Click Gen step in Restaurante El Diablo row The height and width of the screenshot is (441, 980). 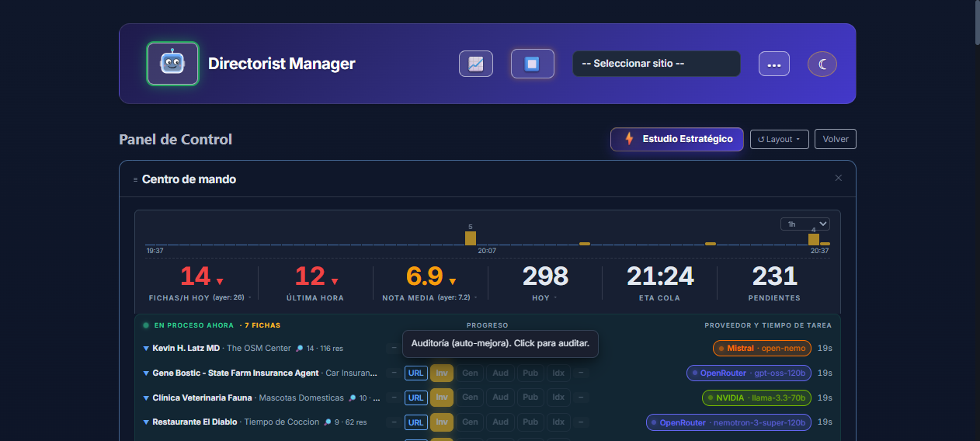[470, 423]
